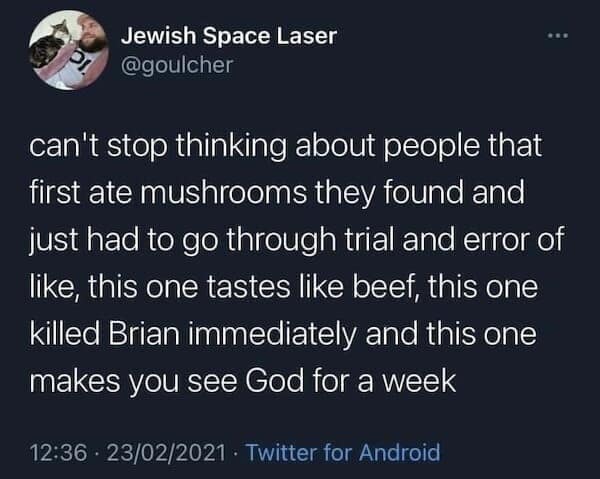
Task: Click the Jewish Space Laser profile avatar
Action: click(67, 51)
